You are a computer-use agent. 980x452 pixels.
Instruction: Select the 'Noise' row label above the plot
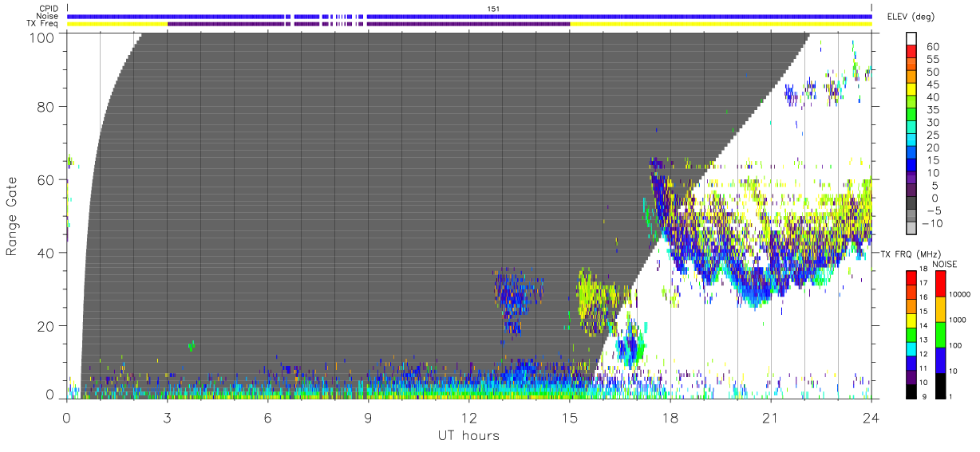point(49,16)
